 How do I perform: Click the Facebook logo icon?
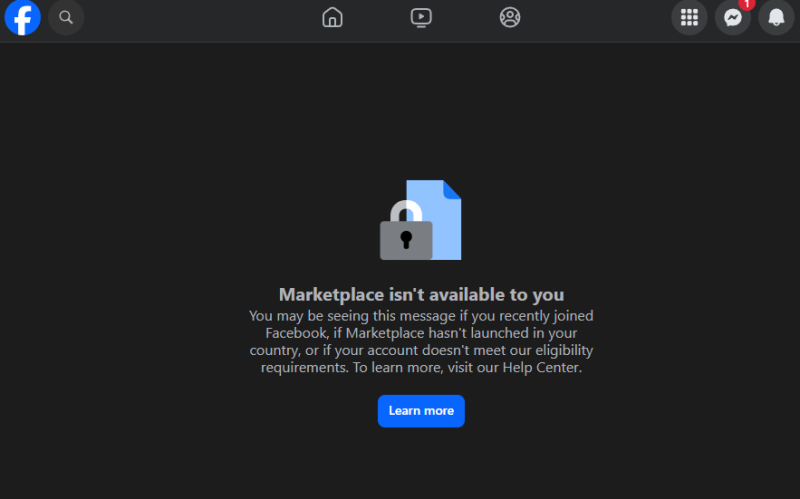pos(22,17)
